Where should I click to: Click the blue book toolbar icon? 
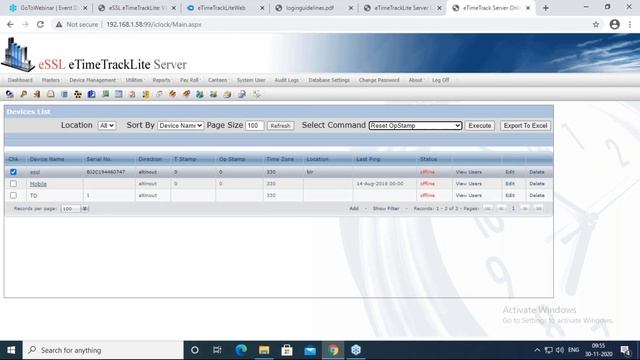point(91,94)
